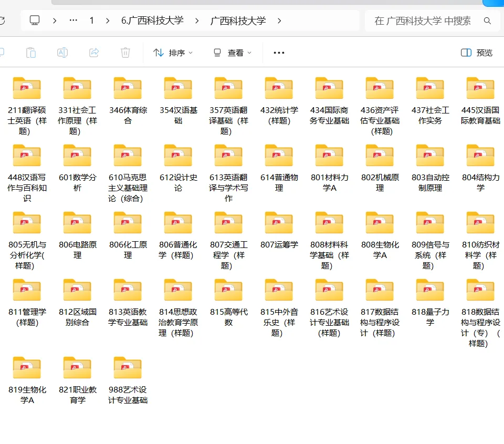
Task: Select folder 802机械原理
Action: point(380,168)
